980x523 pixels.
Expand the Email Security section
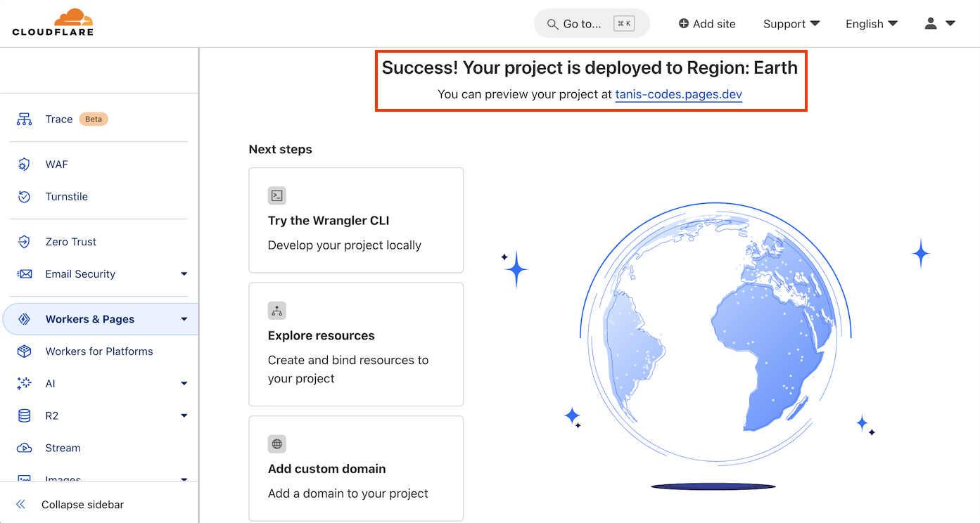(x=184, y=273)
